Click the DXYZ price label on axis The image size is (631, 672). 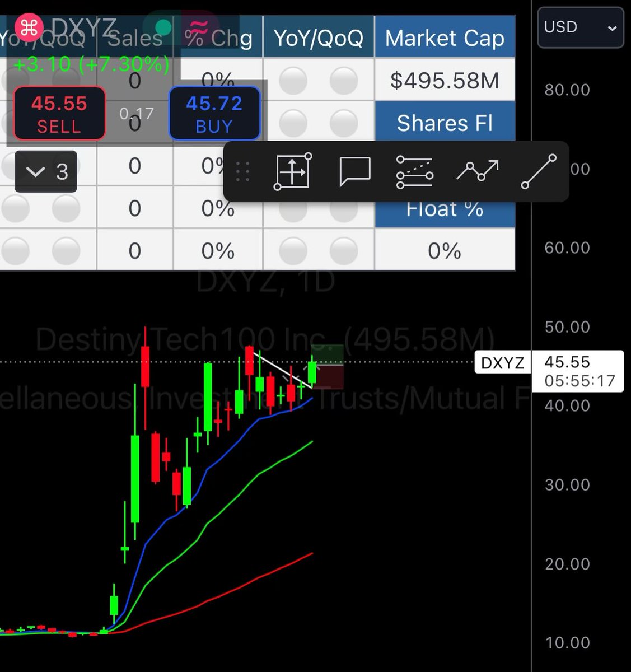click(502, 363)
